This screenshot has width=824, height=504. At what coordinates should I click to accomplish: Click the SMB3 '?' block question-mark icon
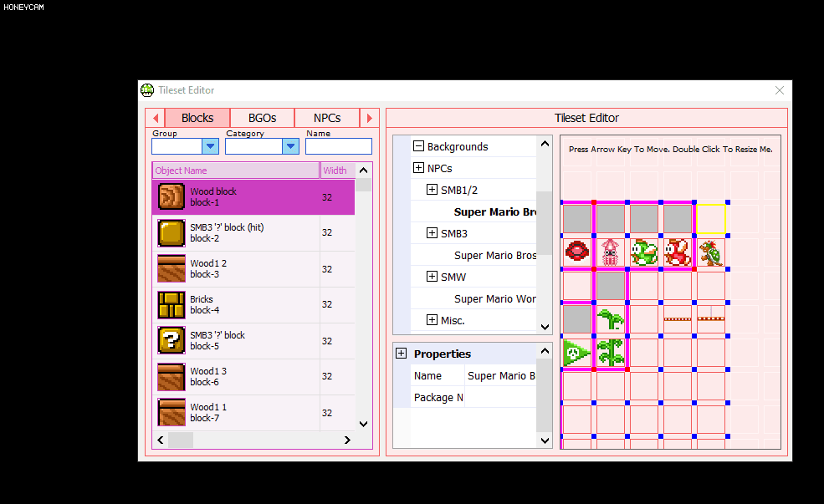(171, 341)
